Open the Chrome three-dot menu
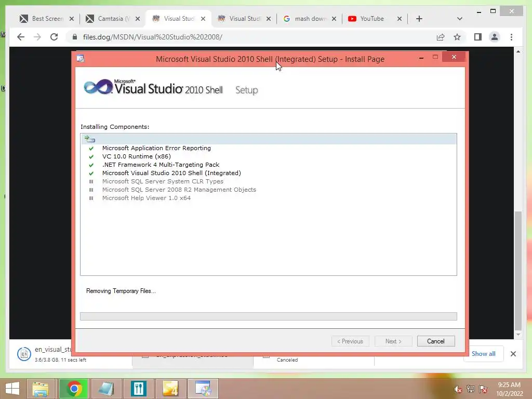This screenshot has width=532, height=399. tap(511, 37)
